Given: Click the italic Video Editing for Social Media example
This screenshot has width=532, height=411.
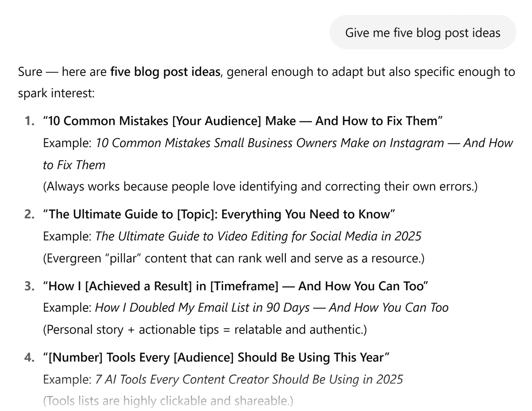Looking at the screenshot, I should (258, 236).
